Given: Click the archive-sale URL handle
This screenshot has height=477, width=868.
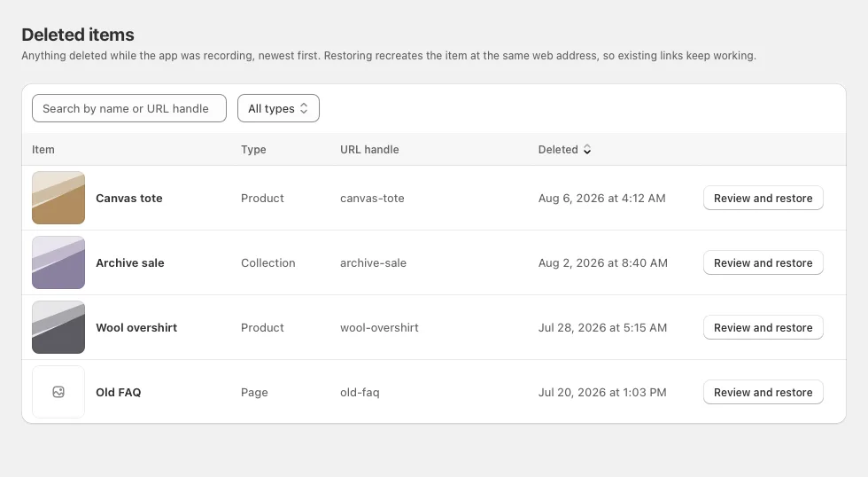Looking at the screenshot, I should point(373,263).
